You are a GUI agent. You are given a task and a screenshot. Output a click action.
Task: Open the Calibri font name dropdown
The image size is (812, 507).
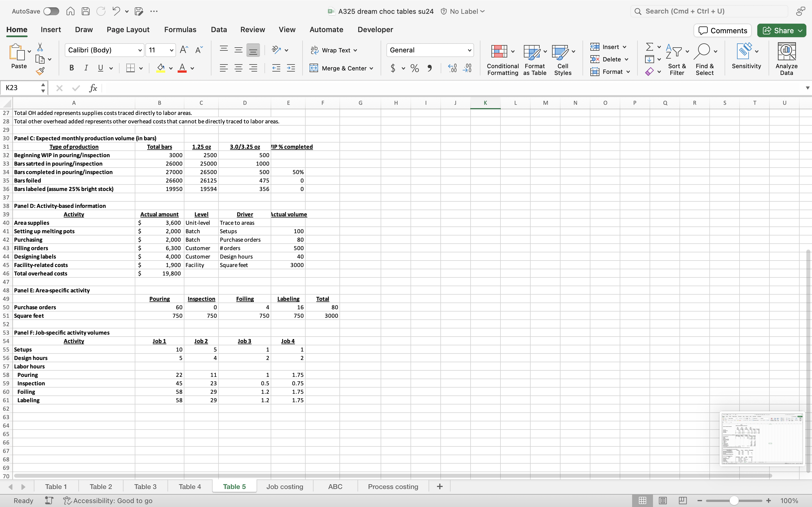click(x=140, y=50)
